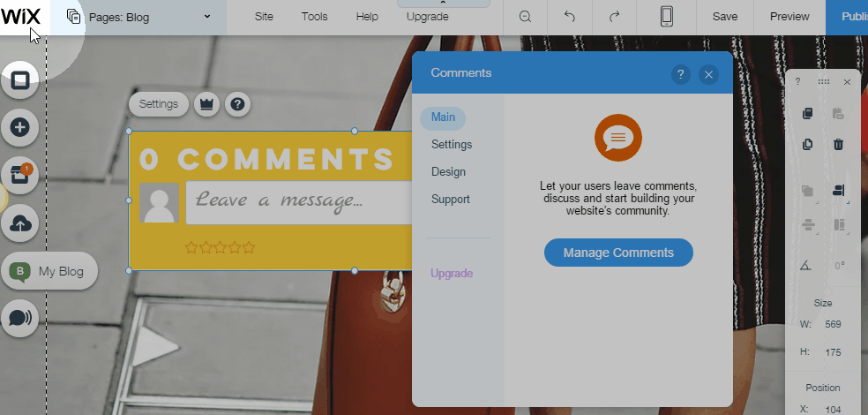Screen dimensions: 868x415
Task: Open the My Blog manager
Action: [x=49, y=271]
